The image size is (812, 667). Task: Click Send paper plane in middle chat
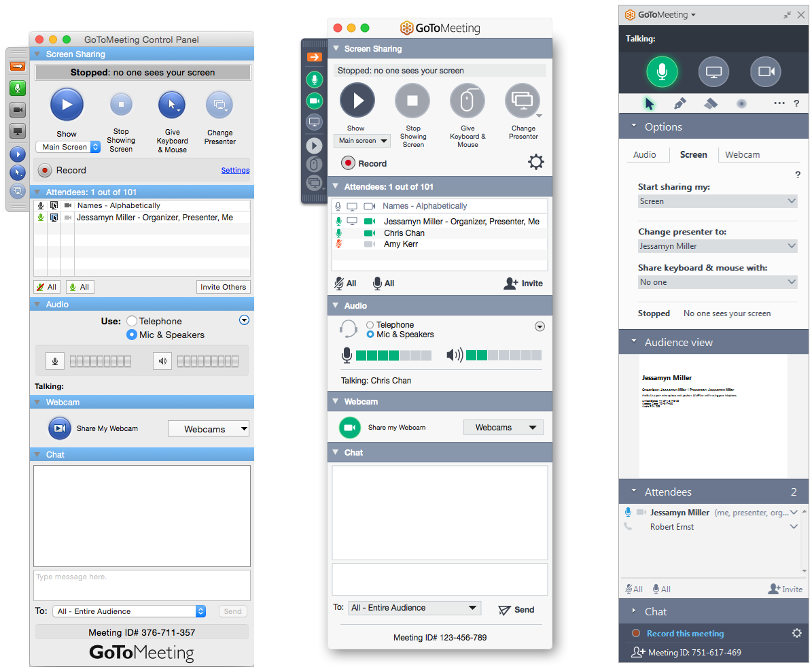[x=504, y=610]
